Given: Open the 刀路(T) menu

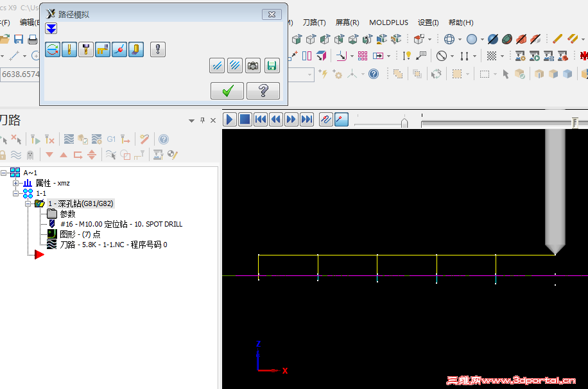Looking at the screenshot, I should point(315,22).
